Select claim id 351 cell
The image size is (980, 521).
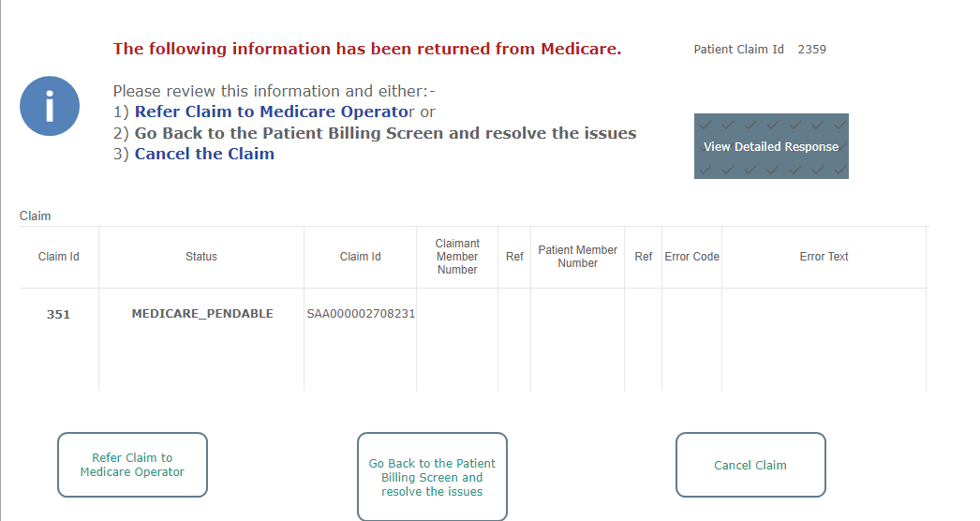(59, 314)
